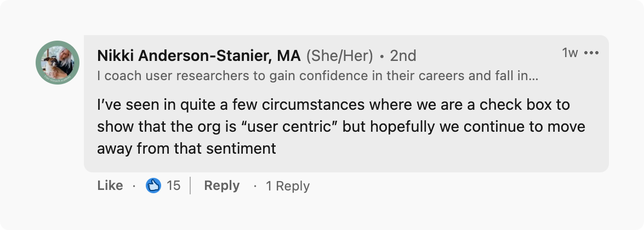This screenshot has width=644, height=230.
Task: Click the "away from that sentiment" line
Action: tap(186, 148)
